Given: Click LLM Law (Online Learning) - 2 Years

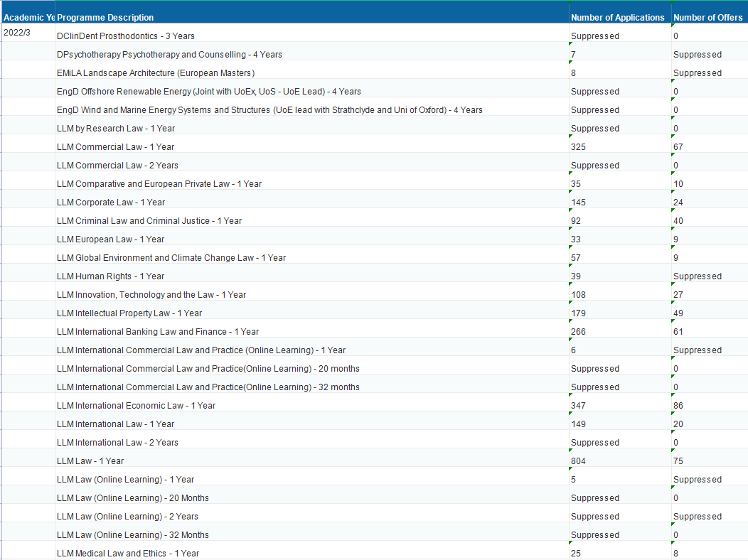Looking at the screenshot, I should [x=128, y=517].
